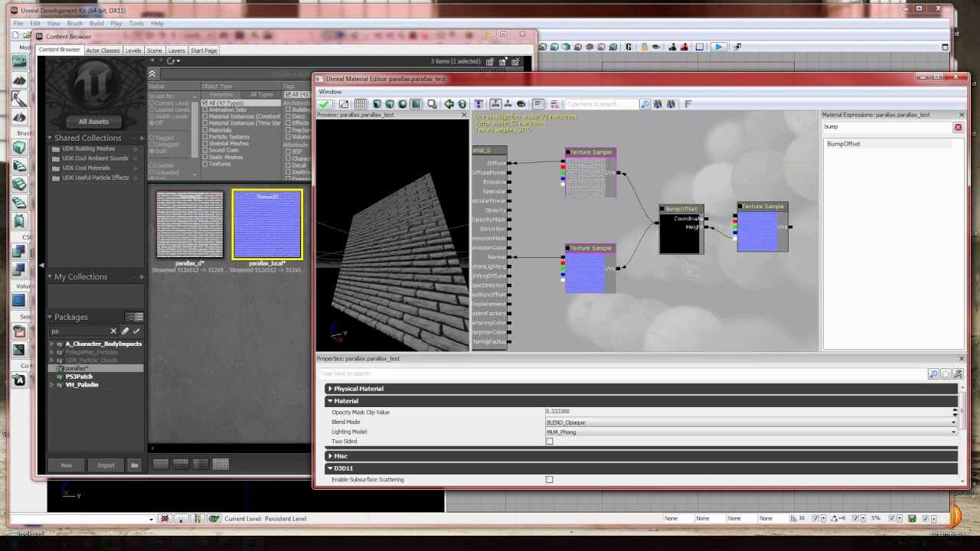Image resolution: width=980 pixels, height=551 pixels.
Task: Select largest thumbnail grid view icon
Action: point(220,464)
